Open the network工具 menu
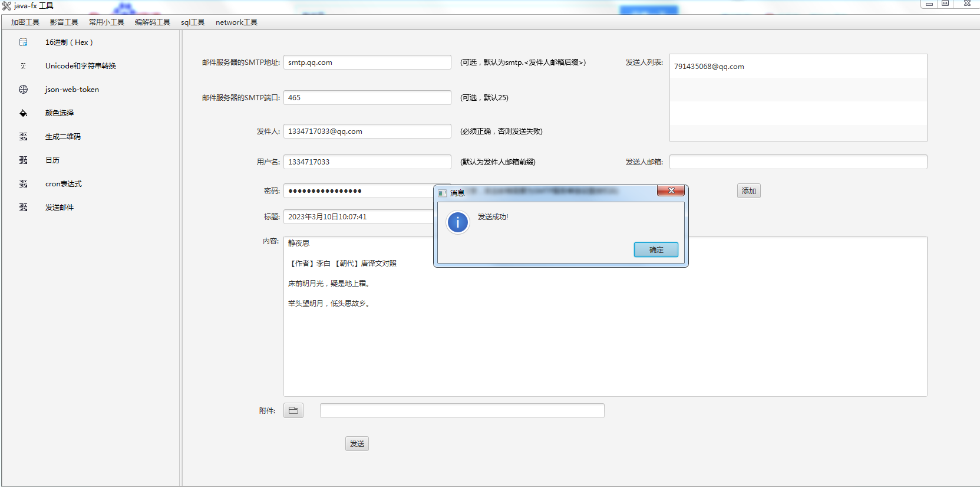The image size is (980, 487). click(236, 22)
